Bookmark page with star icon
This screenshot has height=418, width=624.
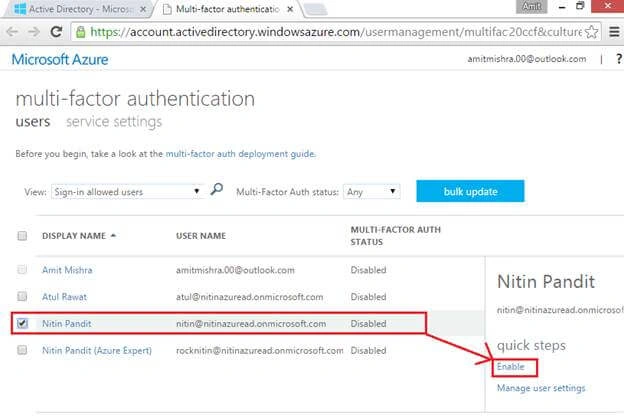pos(592,32)
